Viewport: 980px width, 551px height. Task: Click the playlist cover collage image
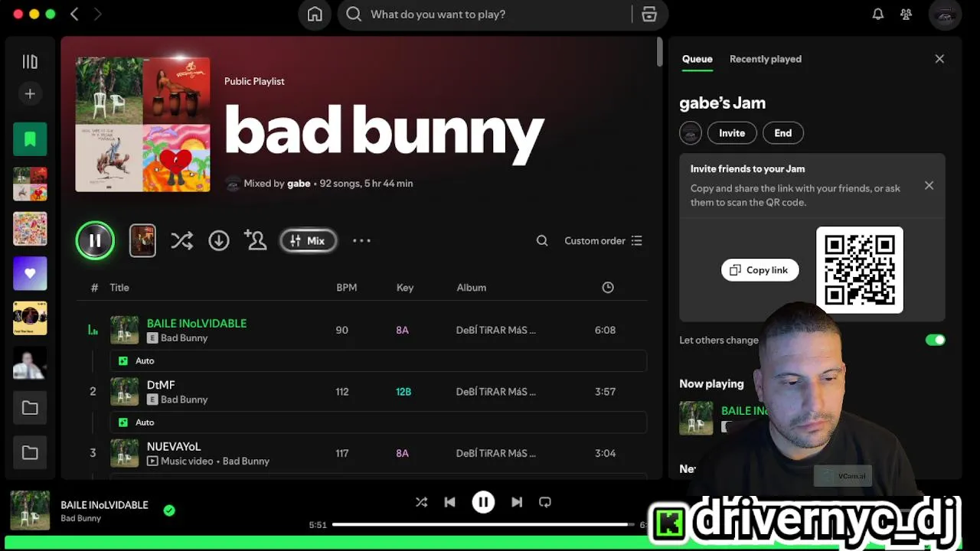coord(142,125)
